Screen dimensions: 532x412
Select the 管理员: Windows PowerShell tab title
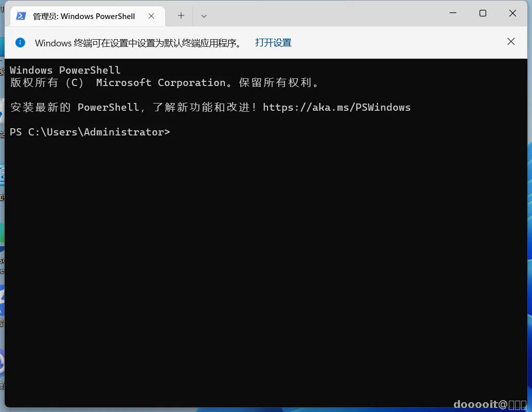84,16
